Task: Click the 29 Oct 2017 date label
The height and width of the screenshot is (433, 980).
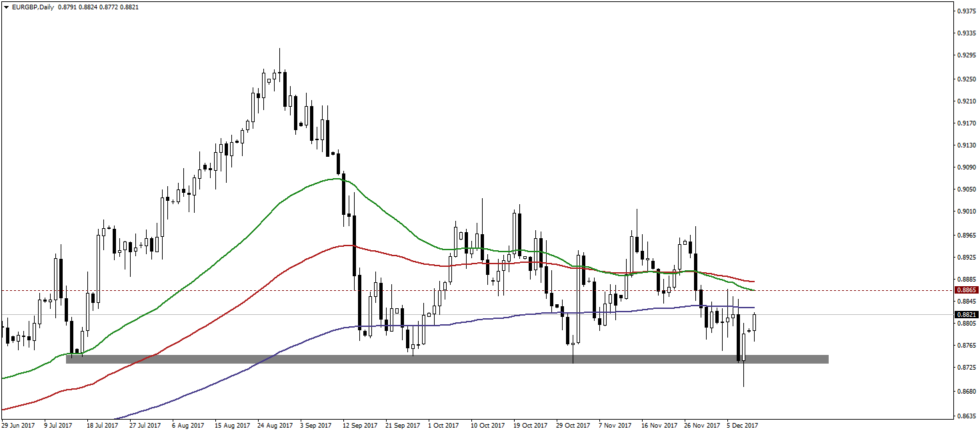Action: pyautogui.click(x=573, y=425)
